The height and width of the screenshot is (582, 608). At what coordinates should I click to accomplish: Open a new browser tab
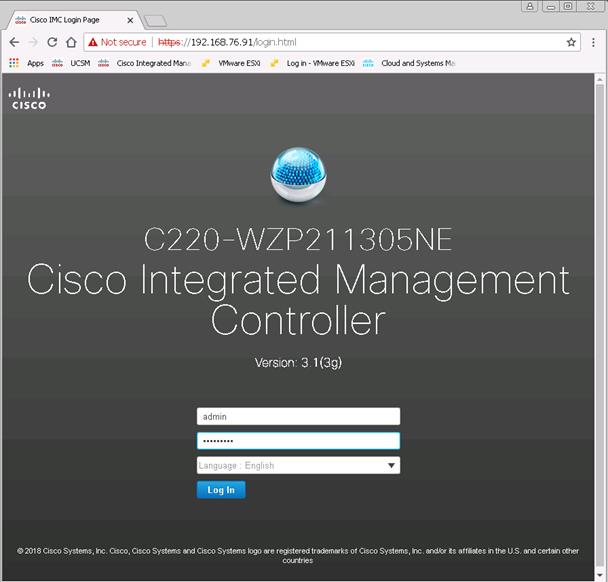click(x=155, y=21)
